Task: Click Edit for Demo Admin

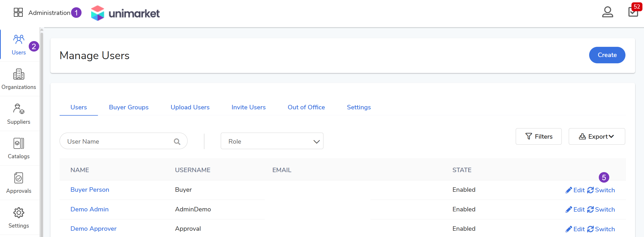Action: [x=575, y=210]
